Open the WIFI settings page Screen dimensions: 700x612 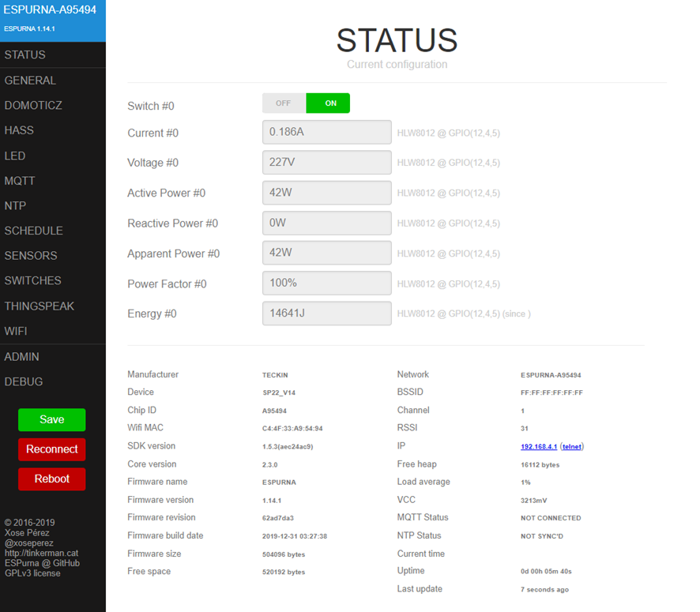[16, 331]
